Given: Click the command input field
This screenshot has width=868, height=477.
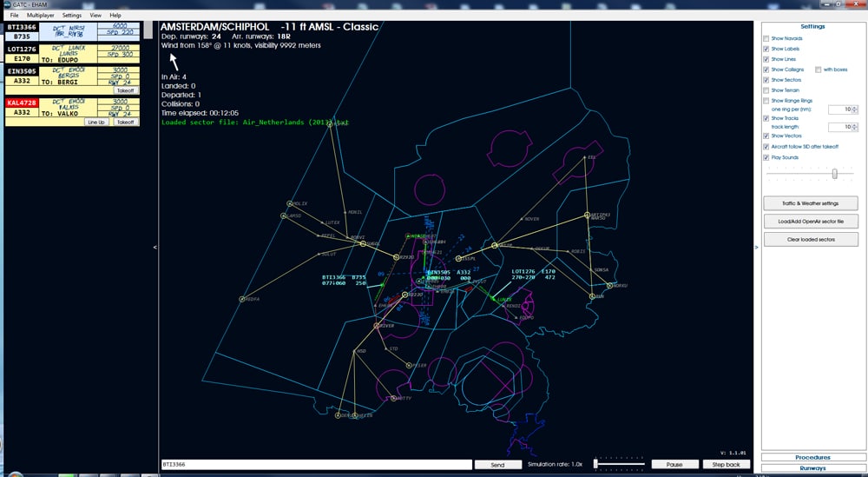Looking at the screenshot, I should 317,465.
